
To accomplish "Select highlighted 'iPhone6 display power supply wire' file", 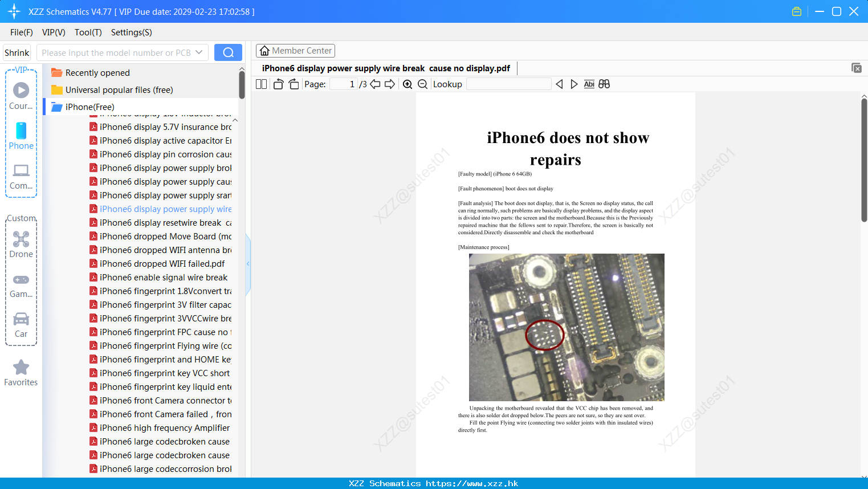I will coord(161,209).
